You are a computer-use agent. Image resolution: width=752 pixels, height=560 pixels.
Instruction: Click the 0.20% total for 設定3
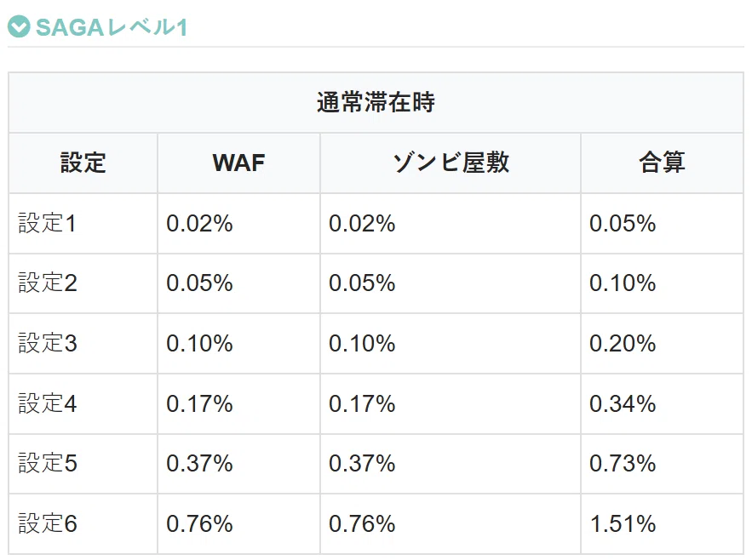tap(623, 343)
